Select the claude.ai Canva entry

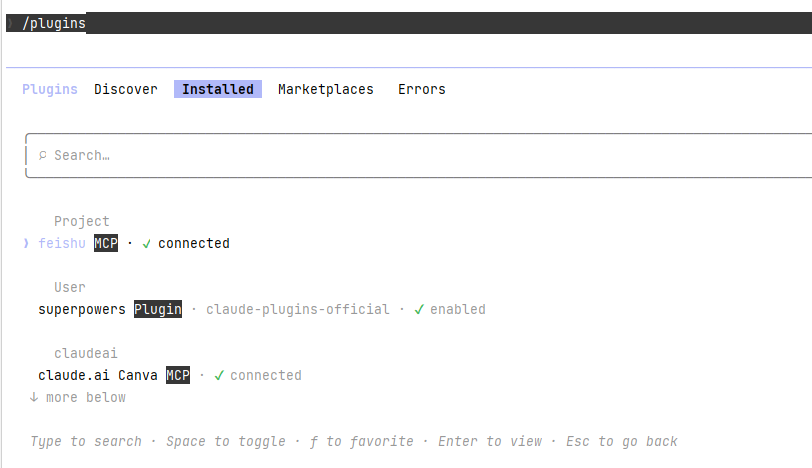tap(97, 375)
